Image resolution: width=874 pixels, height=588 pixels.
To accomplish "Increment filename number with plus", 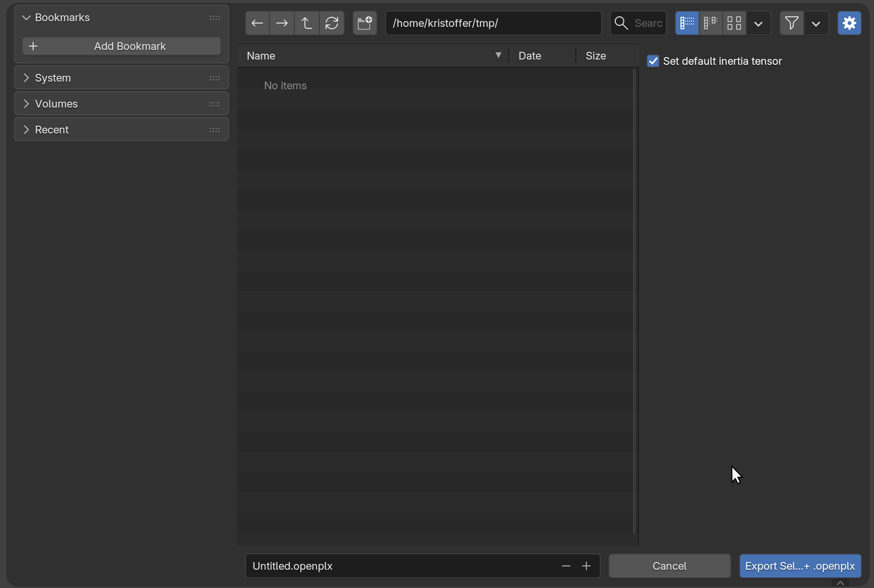I will [x=586, y=566].
